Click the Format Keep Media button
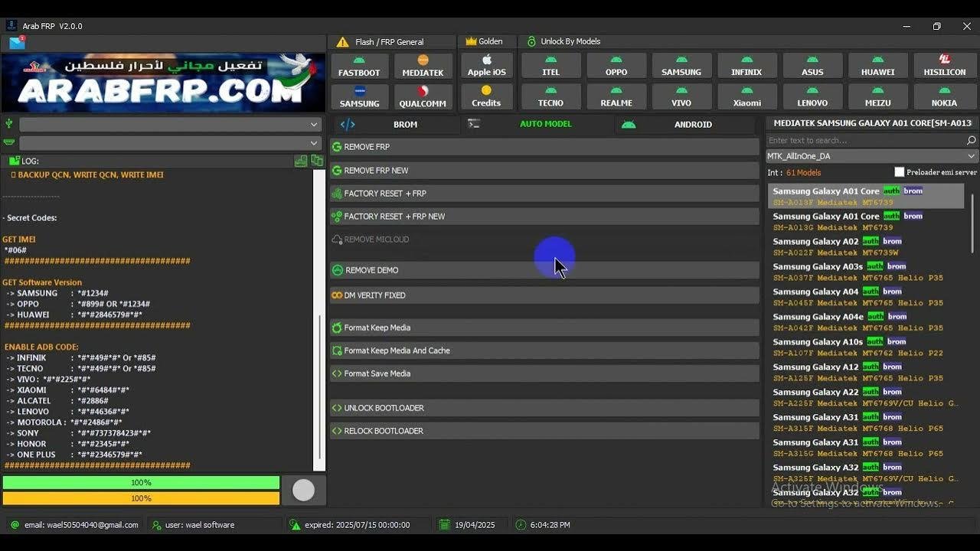Viewport: 980px width, 551px height. 544,328
